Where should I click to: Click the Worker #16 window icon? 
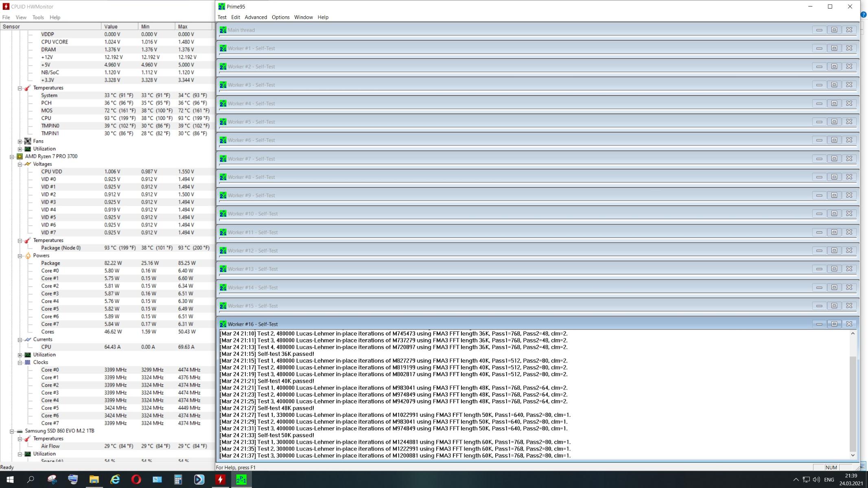click(223, 324)
